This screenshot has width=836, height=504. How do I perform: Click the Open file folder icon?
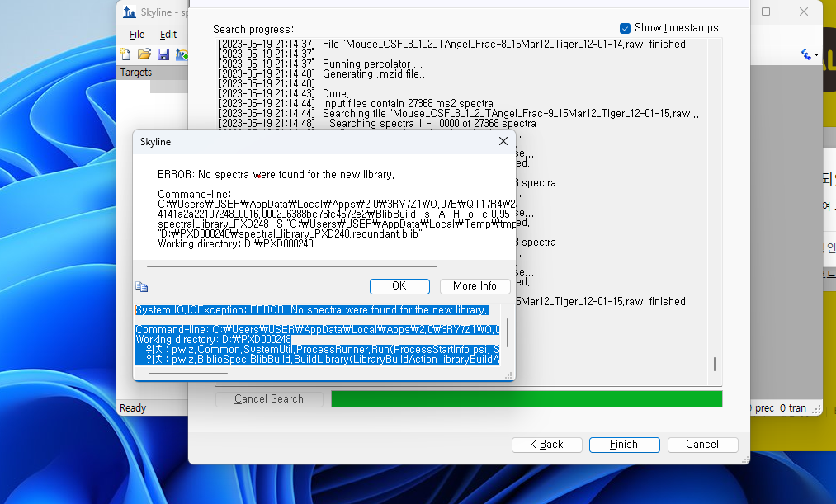pos(144,54)
